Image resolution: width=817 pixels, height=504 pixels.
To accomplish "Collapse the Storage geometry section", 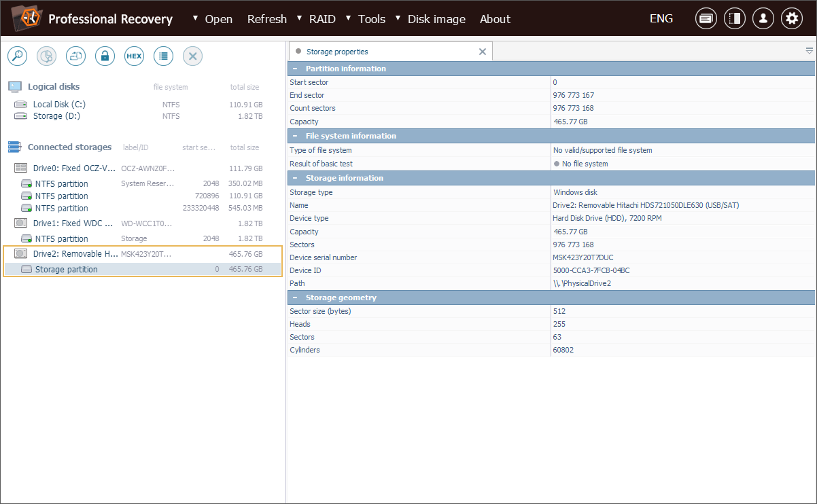I will tap(295, 298).
